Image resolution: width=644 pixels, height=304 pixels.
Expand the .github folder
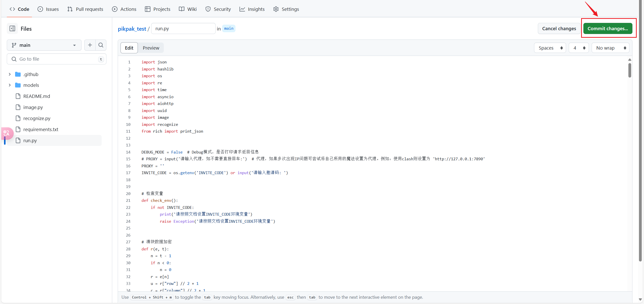tap(10, 74)
